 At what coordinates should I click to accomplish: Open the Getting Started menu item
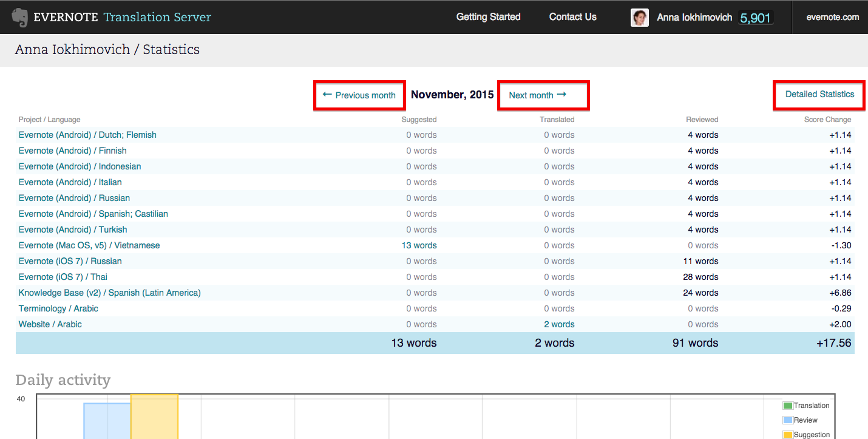(x=488, y=17)
